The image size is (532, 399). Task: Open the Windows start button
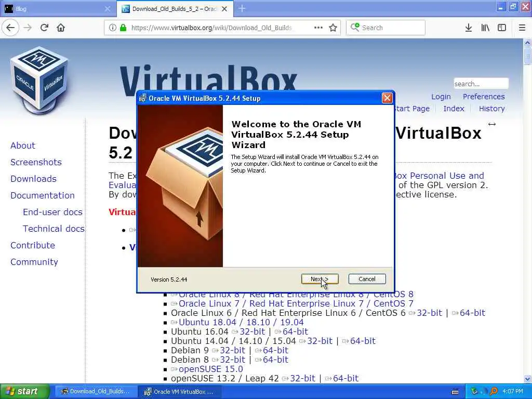[x=25, y=391]
